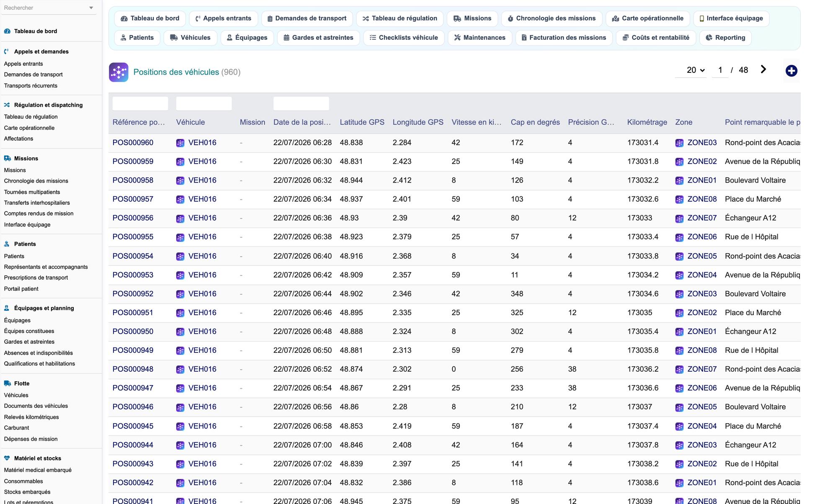Open ZONE06 link in POS000955 row
Image resolution: width=815 pixels, height=504 pixels.
point(702,237)
